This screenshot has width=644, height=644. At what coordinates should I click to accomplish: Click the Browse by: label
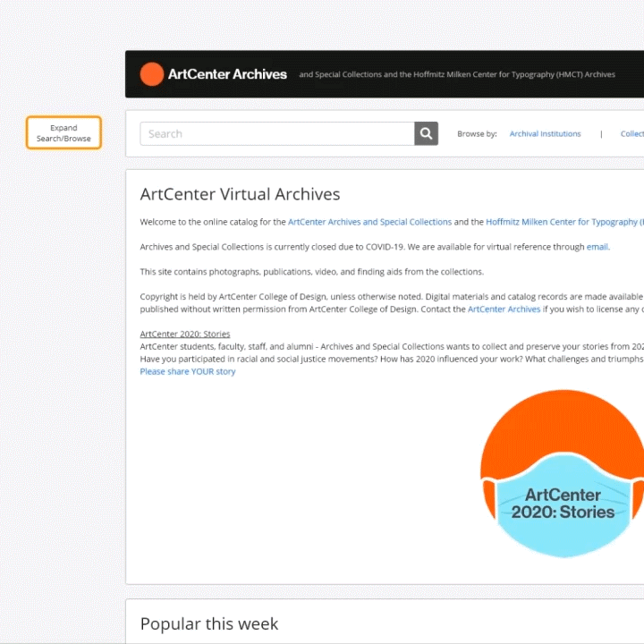[477, 134]
